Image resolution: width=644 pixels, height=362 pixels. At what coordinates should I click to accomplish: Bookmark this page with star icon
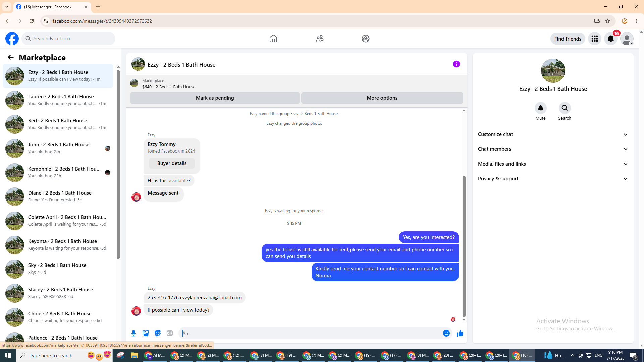coord(608,21)
